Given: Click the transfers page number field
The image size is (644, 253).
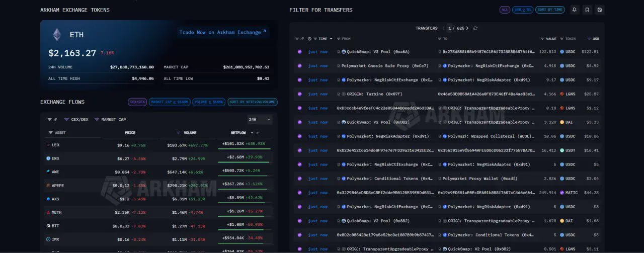Looking at the screenshot, I should (x=450, y=28).
